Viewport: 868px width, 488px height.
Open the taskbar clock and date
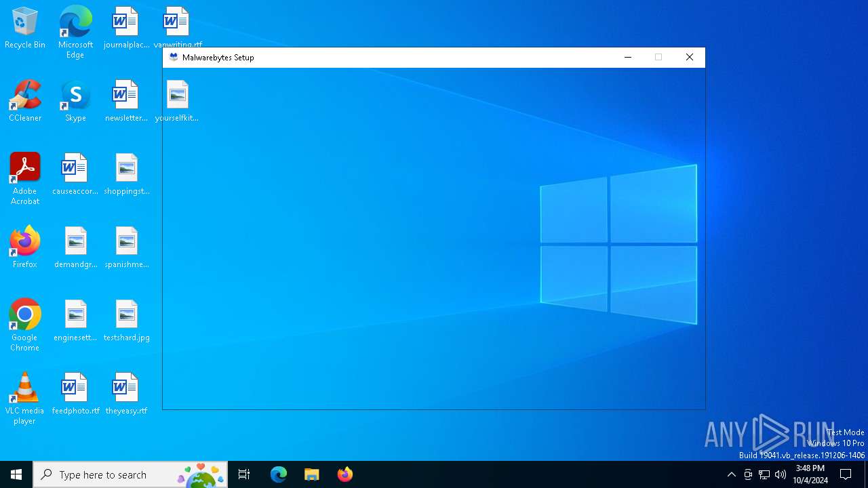point(810,474)
